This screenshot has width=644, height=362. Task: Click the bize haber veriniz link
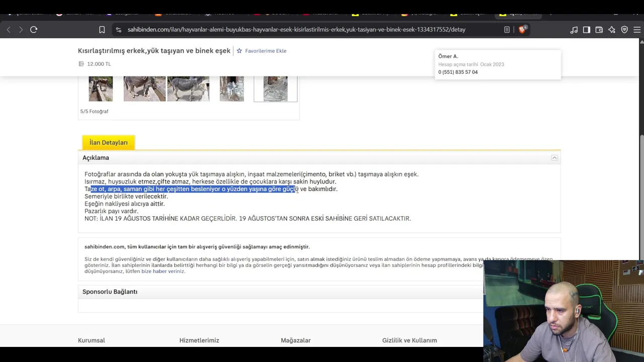163,271
